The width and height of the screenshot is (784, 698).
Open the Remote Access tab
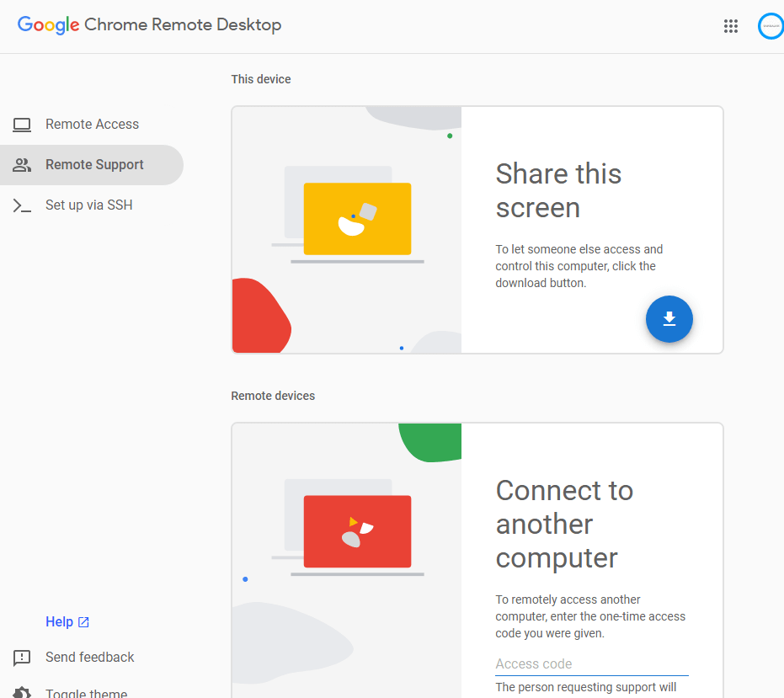[92, 125]
